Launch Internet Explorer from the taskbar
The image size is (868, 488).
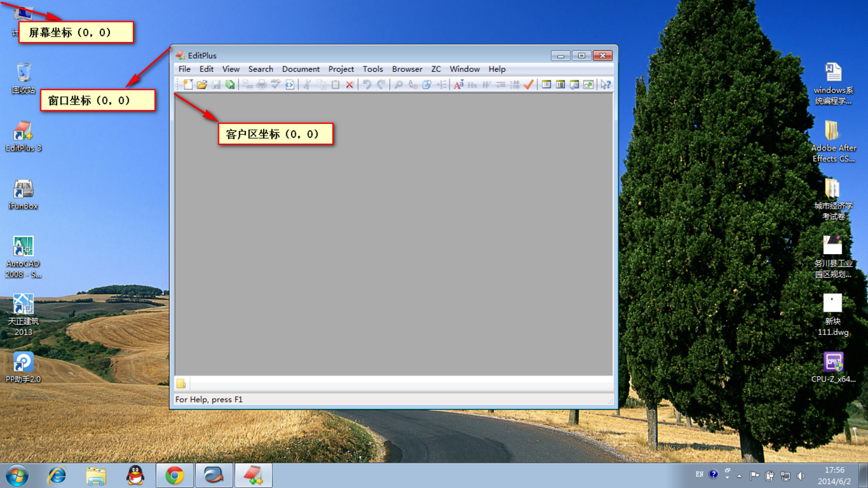click(57, 476)
